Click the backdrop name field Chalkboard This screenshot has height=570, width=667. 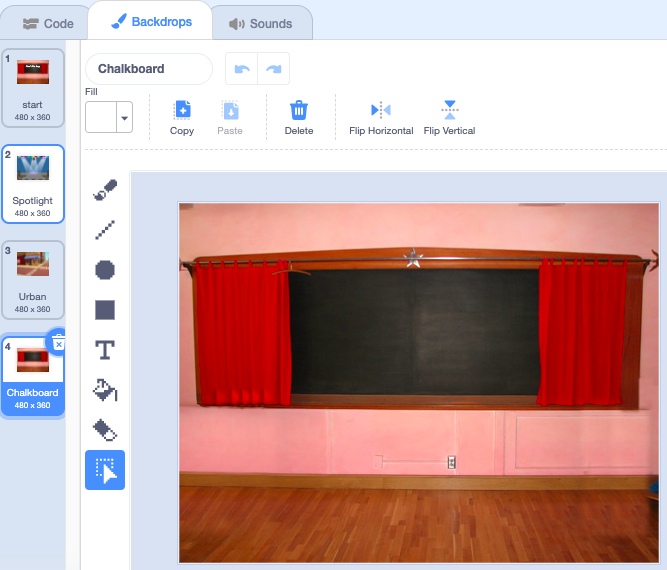pyautogui.click(x=149, y=69)
